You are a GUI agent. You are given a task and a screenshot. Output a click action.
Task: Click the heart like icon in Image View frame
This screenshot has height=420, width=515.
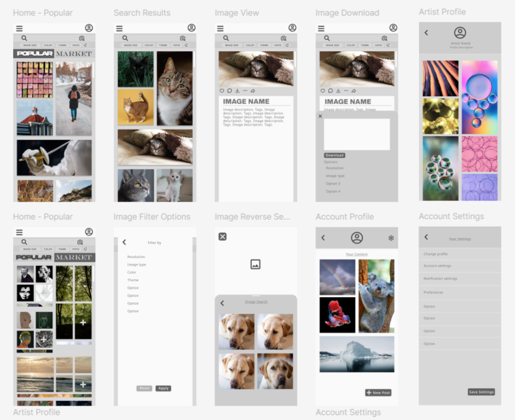(222, 91)
